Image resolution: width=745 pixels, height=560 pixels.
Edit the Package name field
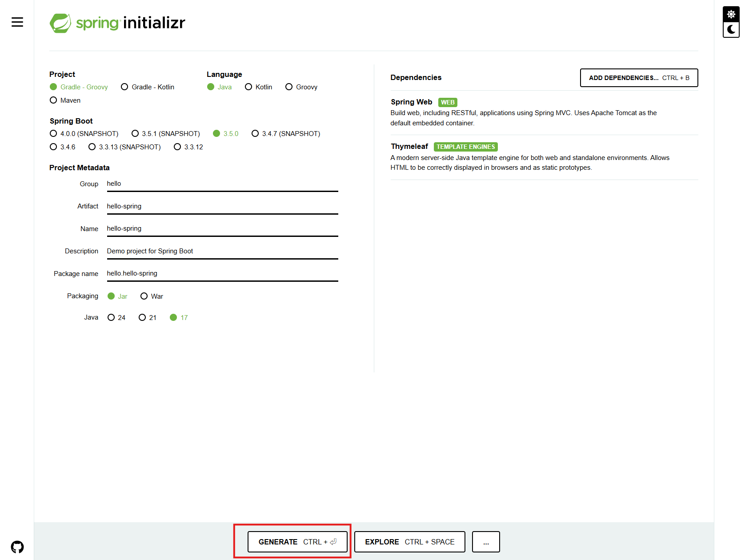(x=222, y=274)
